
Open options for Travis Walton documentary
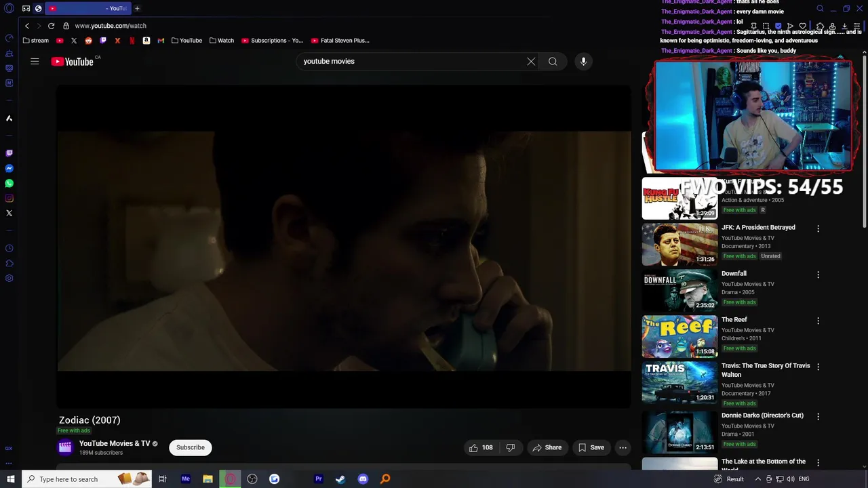point(818,367)
